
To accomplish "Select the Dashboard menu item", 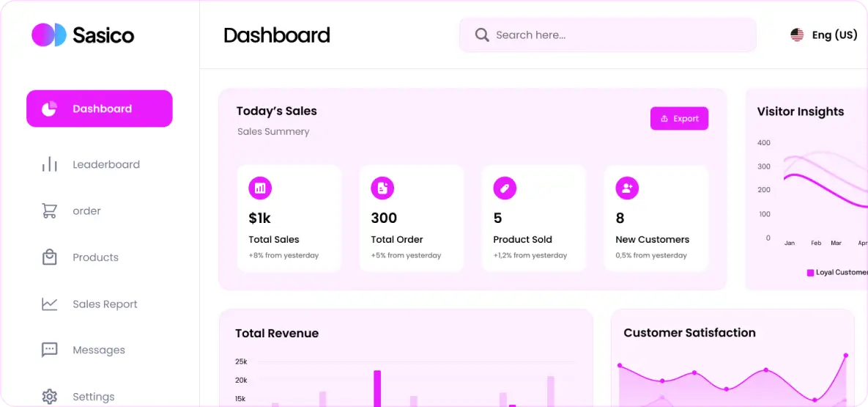I will click(x=100, y=109).
